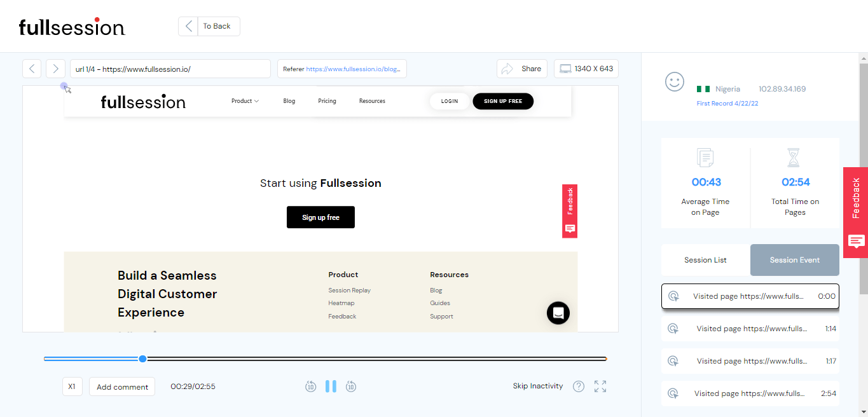Open Product dropdown in replayed page

pos(245,101)
